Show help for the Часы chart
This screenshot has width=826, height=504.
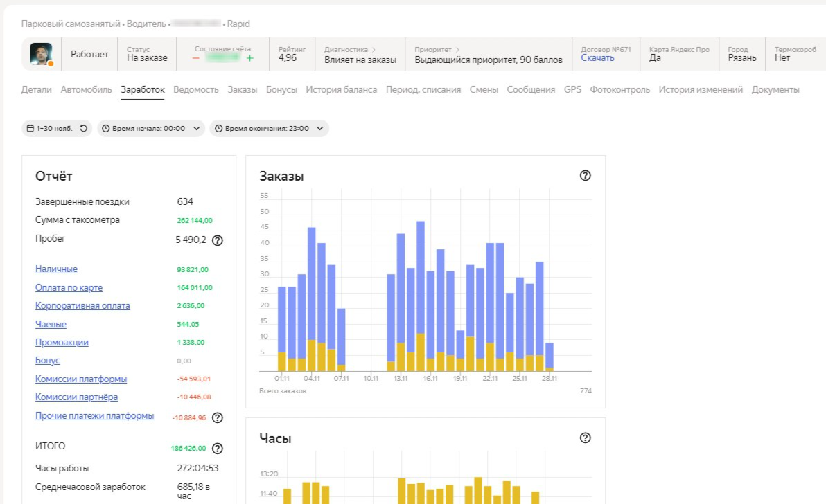585,438
